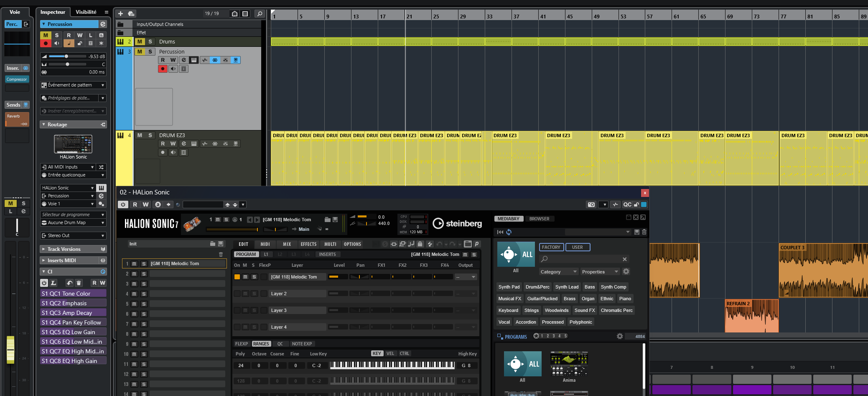This screenshot has height=396, width=868.
Task: Adjust the Percussion volume slider in Inspector
Action: (66, 56)
